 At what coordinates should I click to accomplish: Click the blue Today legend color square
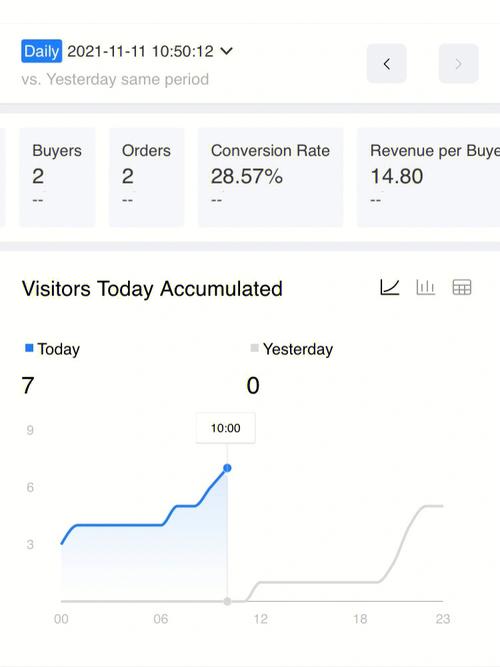pos(29,348)
